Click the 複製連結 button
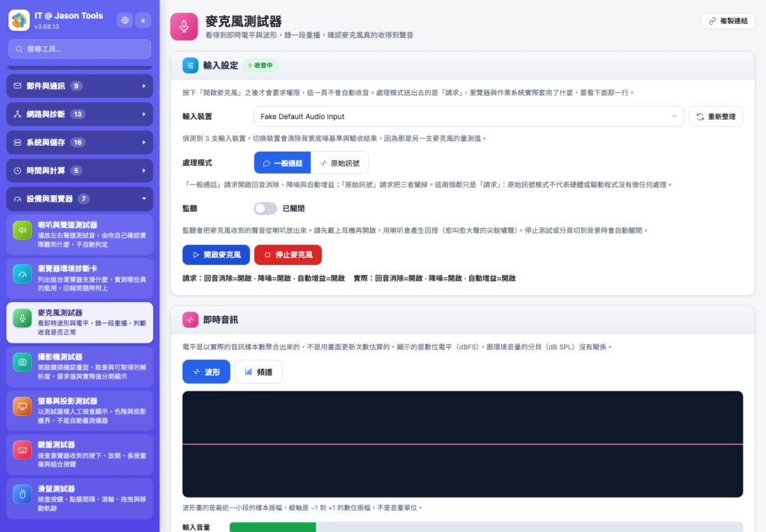Viewport: 766px width, 532px height. pyautogui.click(x=728, y=21)
